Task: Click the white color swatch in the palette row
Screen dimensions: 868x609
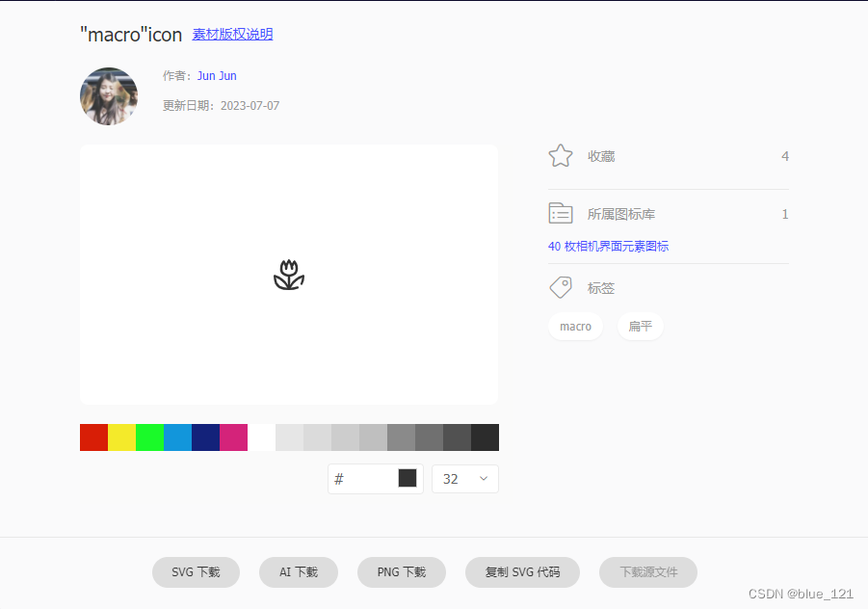Action: tap(260, 437)
